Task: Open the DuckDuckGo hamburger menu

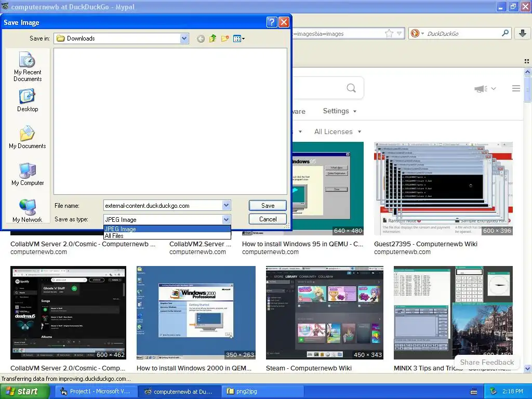Action: (x=516, y=88)
